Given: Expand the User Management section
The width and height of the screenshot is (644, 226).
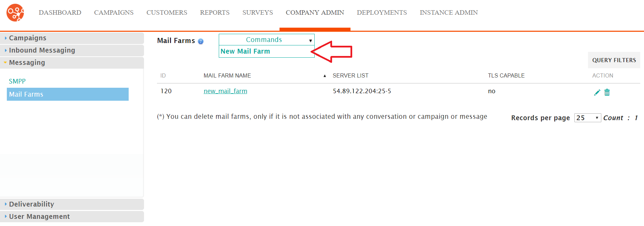Looking at the screenshot, I should coord(72,216).
